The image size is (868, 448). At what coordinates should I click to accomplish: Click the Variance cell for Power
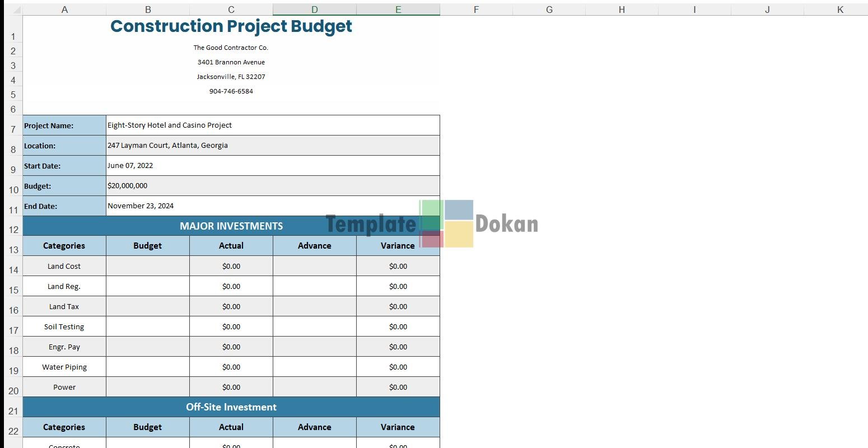click(398, 388)
